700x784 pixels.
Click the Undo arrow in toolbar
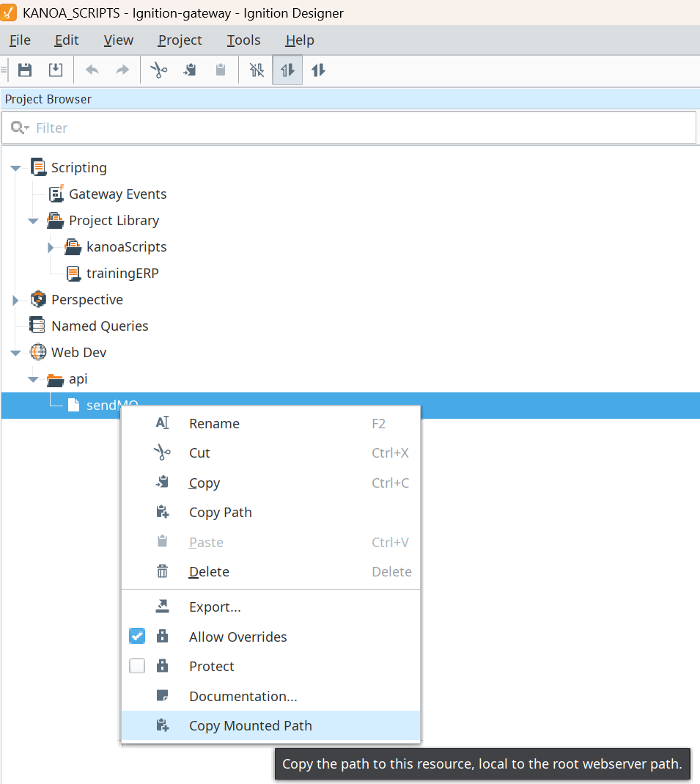coord(92,70)
